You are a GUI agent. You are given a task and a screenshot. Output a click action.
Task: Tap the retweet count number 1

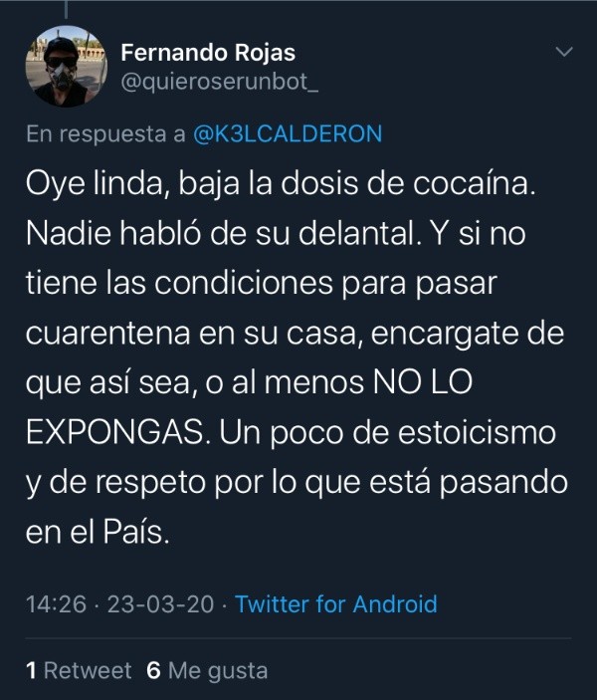31,670
